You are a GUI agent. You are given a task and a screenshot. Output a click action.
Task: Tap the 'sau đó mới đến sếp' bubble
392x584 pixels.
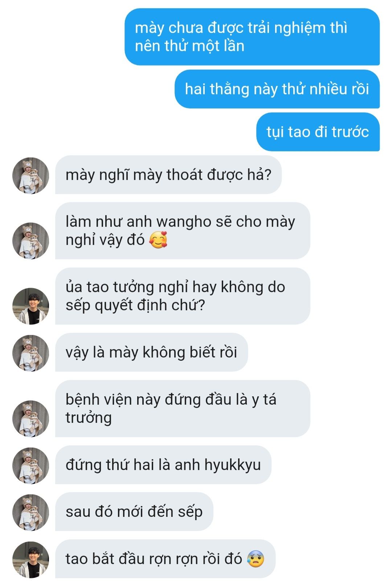134,511
